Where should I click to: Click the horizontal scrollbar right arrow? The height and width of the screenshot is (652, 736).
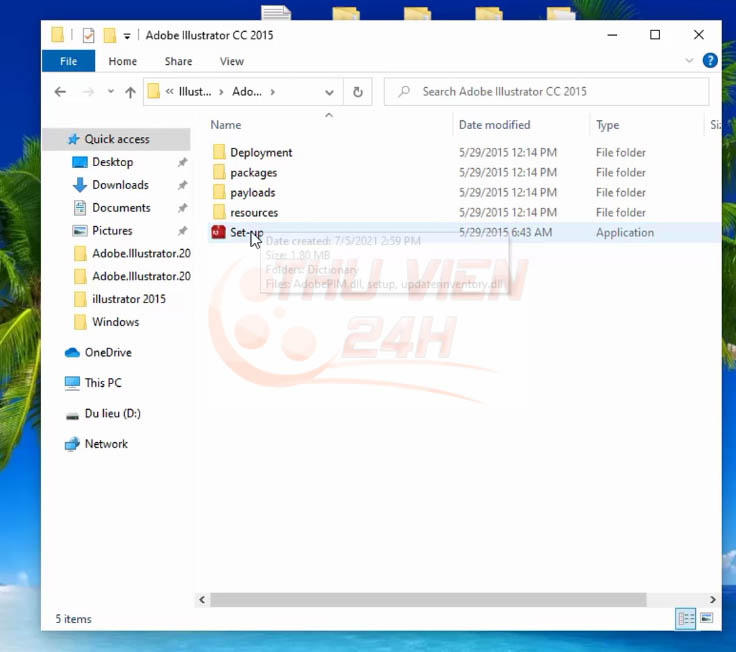[x=713, y=599]
